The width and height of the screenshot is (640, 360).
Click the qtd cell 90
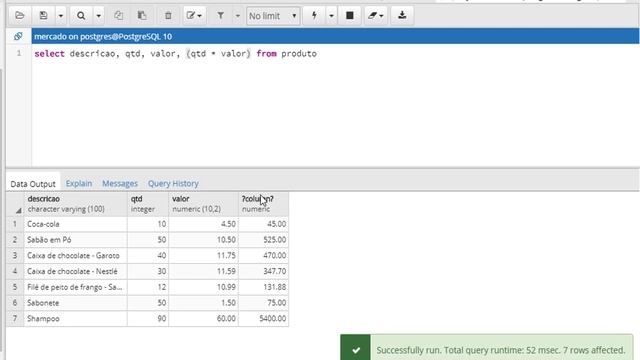[x=148, y=318]
